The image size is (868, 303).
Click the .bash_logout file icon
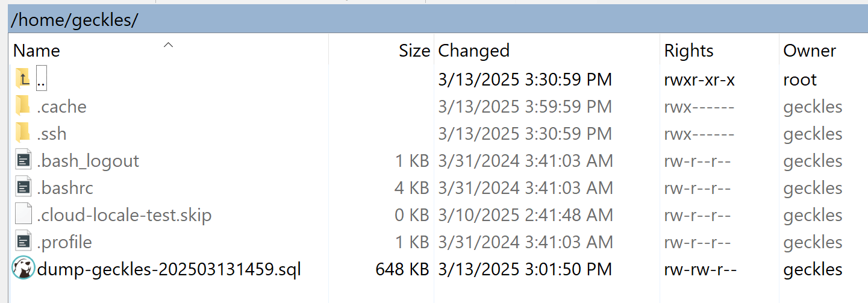click(x=23, y=161)
